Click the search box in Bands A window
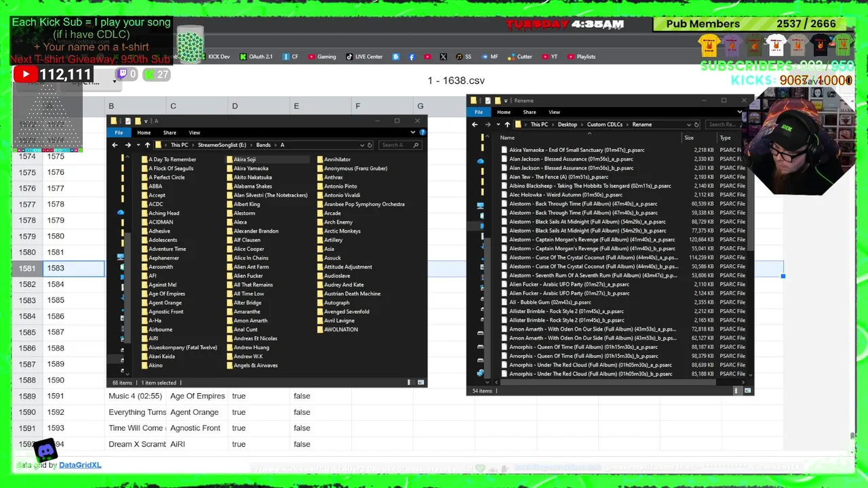Viewport: 868px width, 488px height. (400, 145)
